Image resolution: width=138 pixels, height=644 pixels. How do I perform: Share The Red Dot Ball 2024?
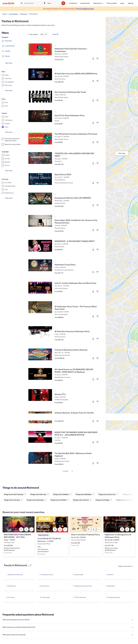pyautogui.click(x=93, y=463)
